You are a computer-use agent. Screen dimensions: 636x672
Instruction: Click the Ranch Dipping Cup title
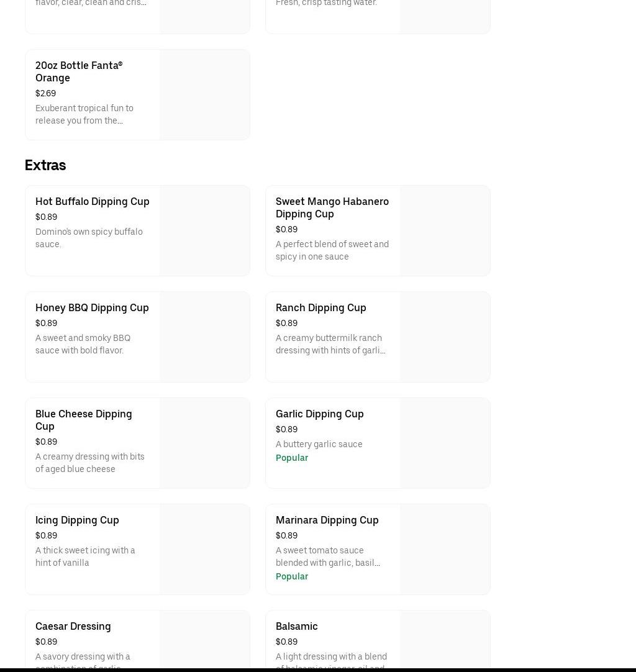coord(320,307)
